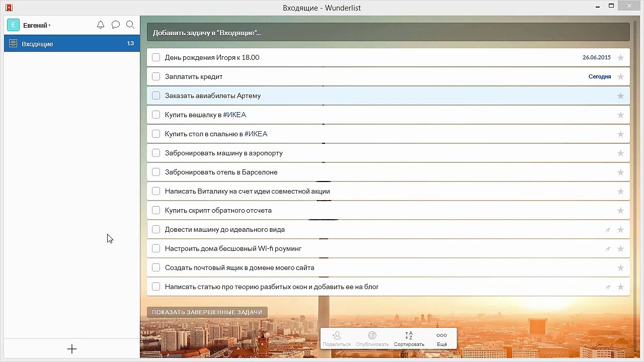Star the task 'Создать почтовый ящик в домене моего сайта'
The height and width of the screenshot is (362, 644).
(620, 267)
